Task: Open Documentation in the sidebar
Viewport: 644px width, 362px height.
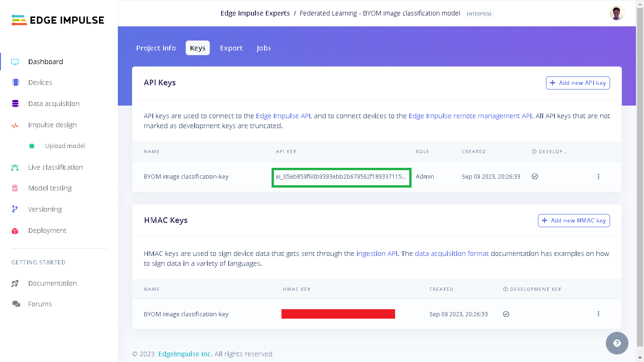Action: [52, 283]
